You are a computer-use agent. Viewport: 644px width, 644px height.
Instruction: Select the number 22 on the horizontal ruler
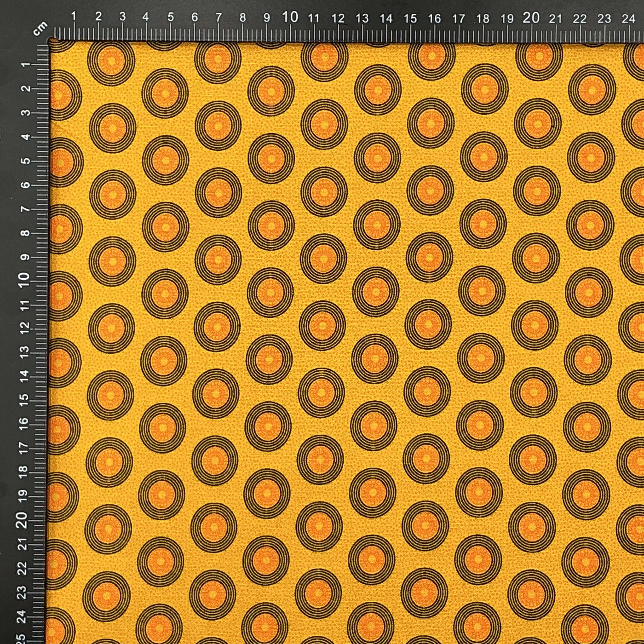coord(580,19)
